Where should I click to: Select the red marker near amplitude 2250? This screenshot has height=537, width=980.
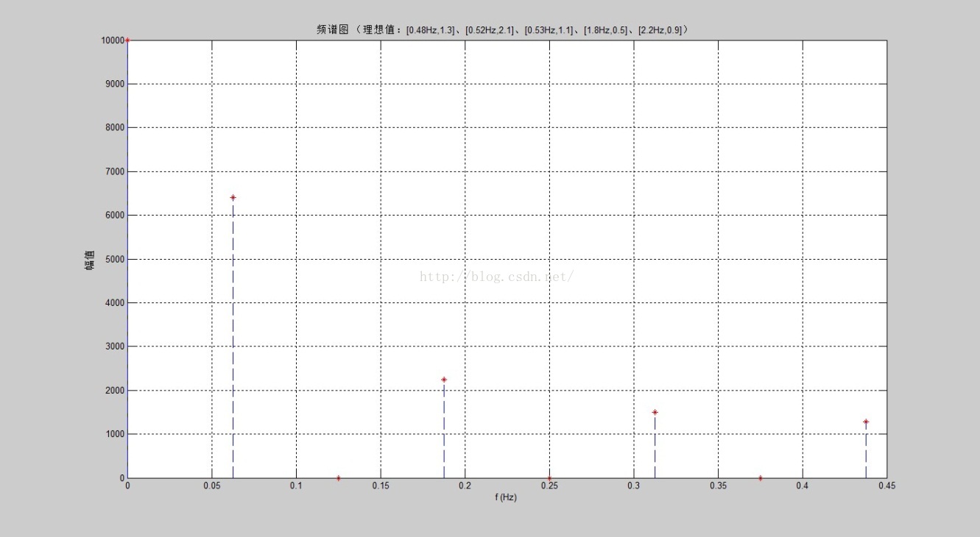444,380
